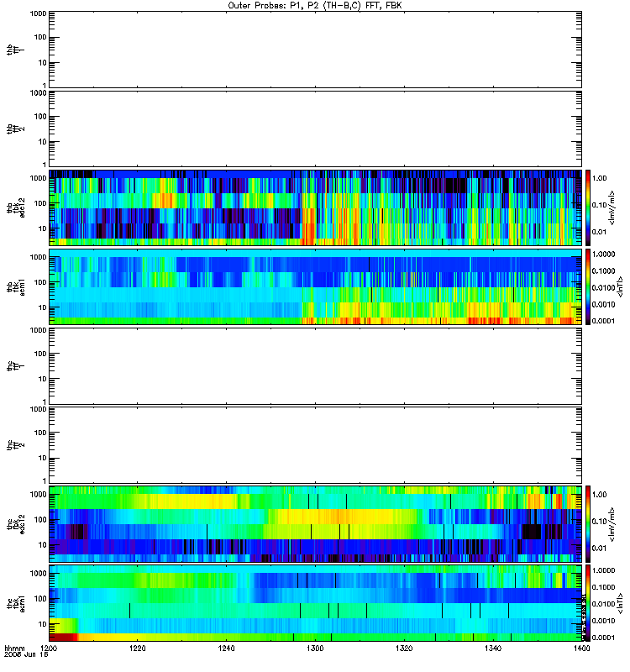Click the 1340 time axis label
The width and height of the screenshot is (630, 672).
tap(493, 648)
